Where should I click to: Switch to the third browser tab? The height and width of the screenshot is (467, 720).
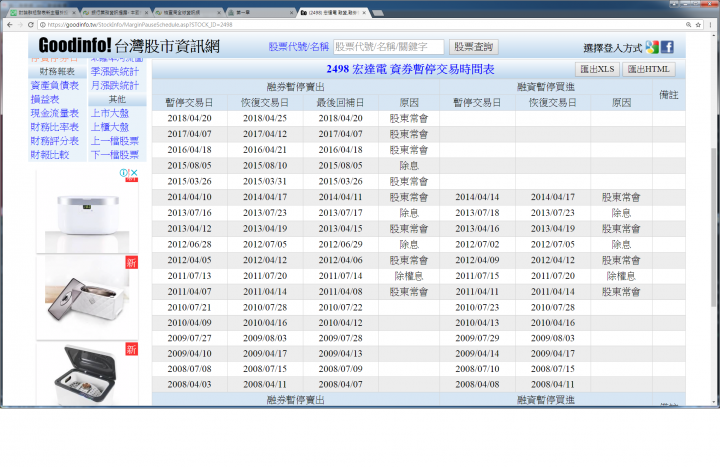pyautogui.click(x=187, y=12)
